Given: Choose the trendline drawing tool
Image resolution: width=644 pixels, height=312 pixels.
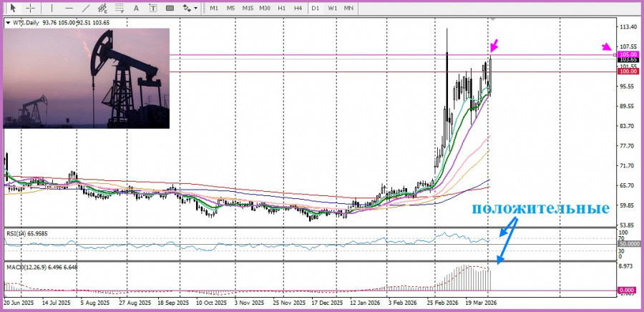Looking at the screenshot, I should tap(85, 8).
